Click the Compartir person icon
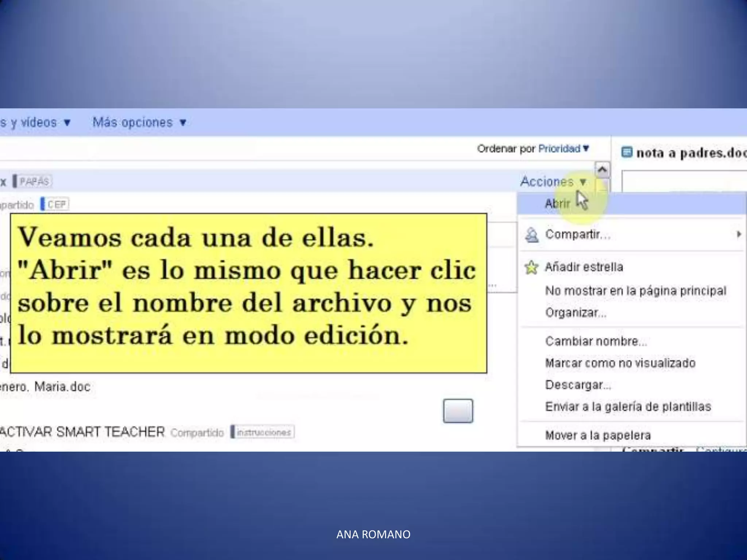747x560 pixels. tap(531, 234)
